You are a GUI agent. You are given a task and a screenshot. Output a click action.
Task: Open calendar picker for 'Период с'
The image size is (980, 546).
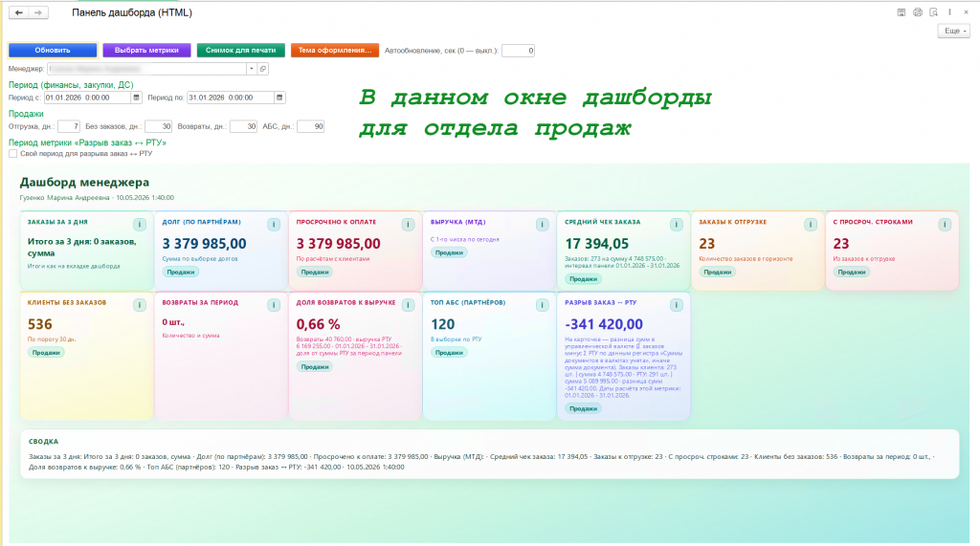click(136, 98)
